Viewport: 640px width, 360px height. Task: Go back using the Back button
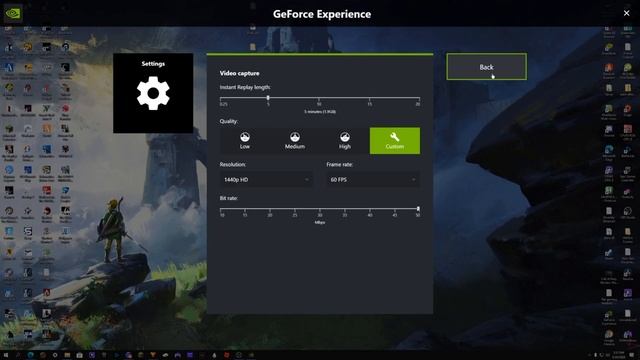[487, 67]
